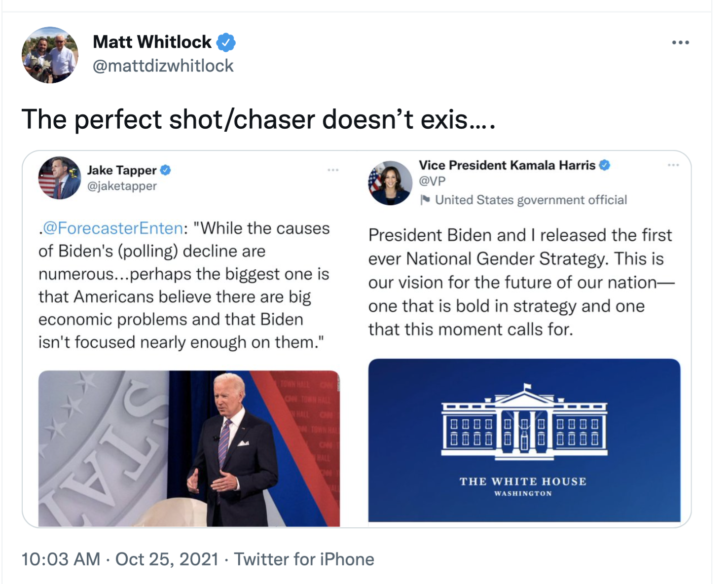Click the Matt Whitlock display name
The width and height of the screenshot is (728, 584).
pyautogui.click(x=152, y=42)
